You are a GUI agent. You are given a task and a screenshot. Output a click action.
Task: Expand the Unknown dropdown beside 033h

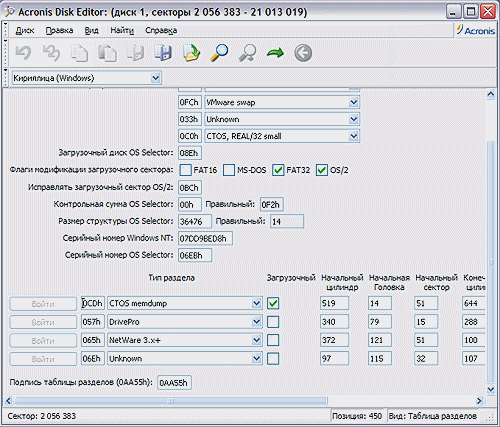354,119
